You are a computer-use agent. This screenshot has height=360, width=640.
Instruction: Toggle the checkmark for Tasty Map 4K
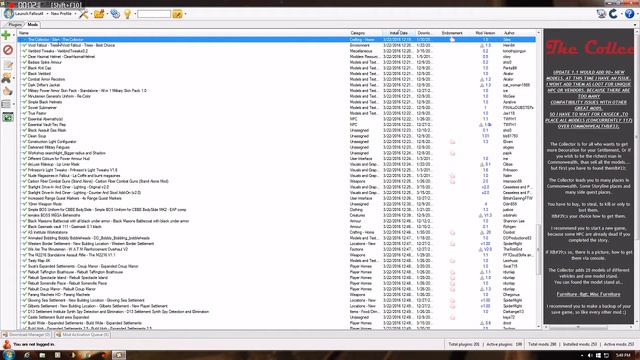pos(24,260)
